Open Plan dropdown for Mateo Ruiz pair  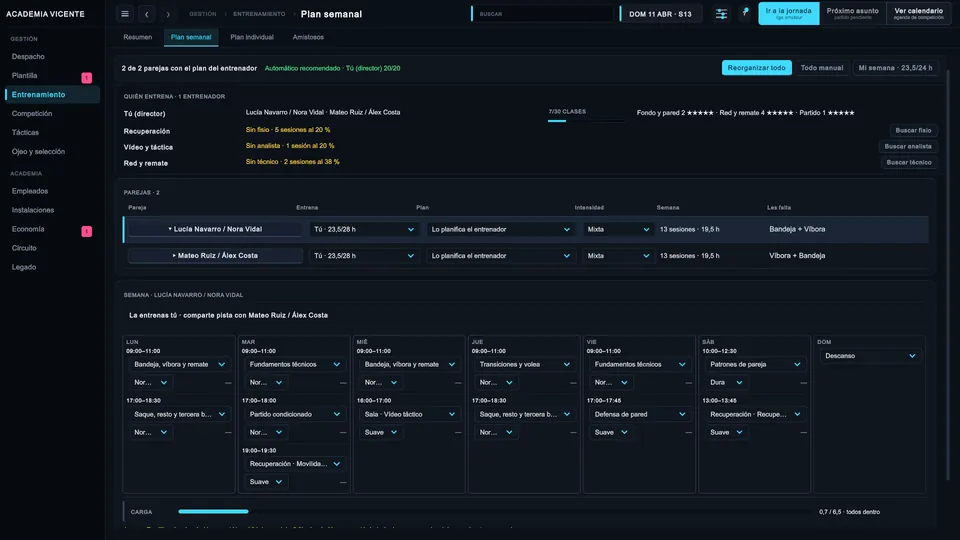(x=500, y=255)
